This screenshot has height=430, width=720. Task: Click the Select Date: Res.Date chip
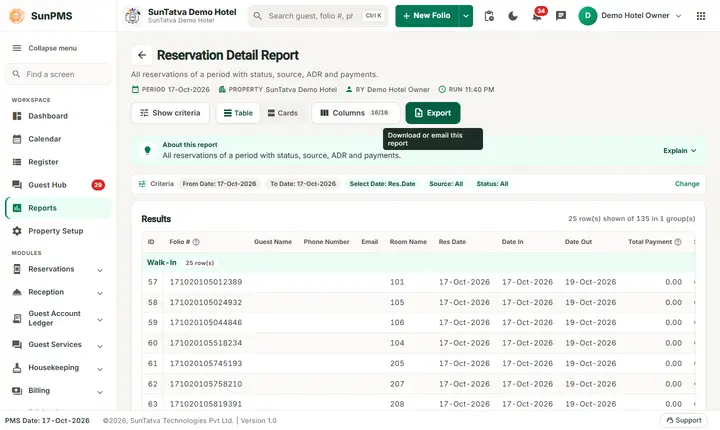(x=382, y=184)
